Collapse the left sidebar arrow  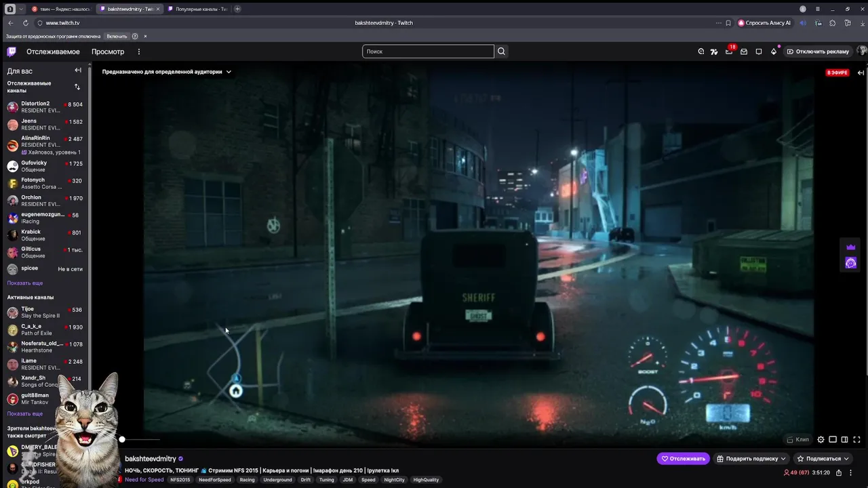click(x=78, y=70)
